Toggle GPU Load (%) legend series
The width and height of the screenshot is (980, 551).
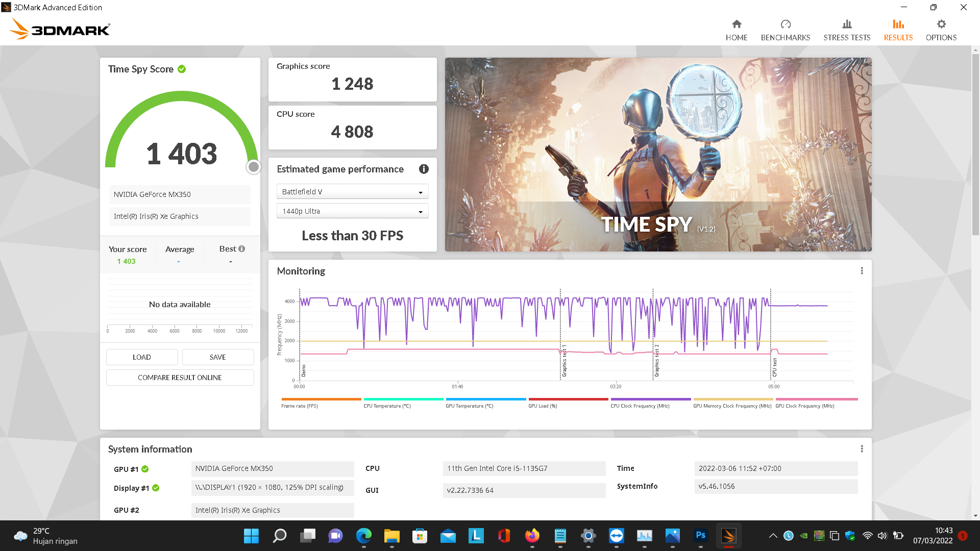coord(568,403)
